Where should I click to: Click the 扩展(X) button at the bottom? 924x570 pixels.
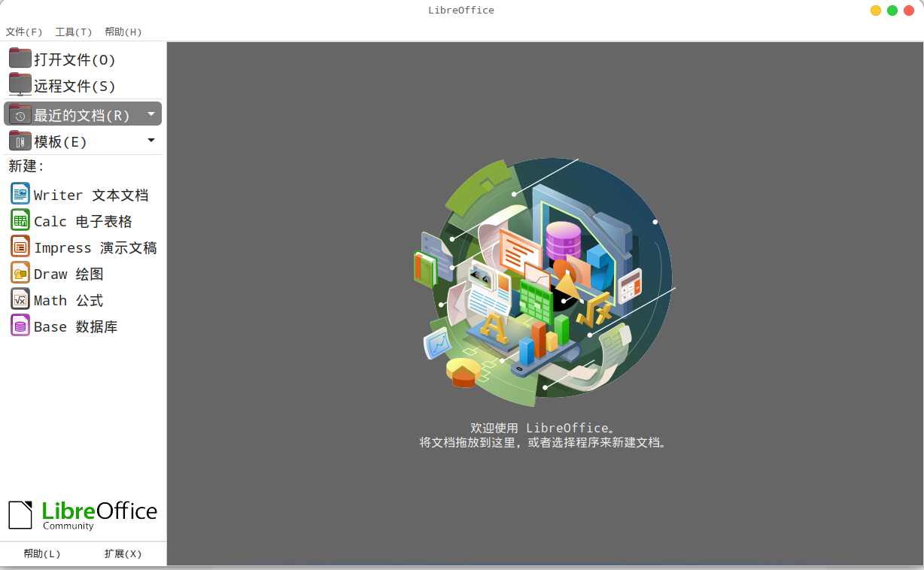(x=123, y=553)
